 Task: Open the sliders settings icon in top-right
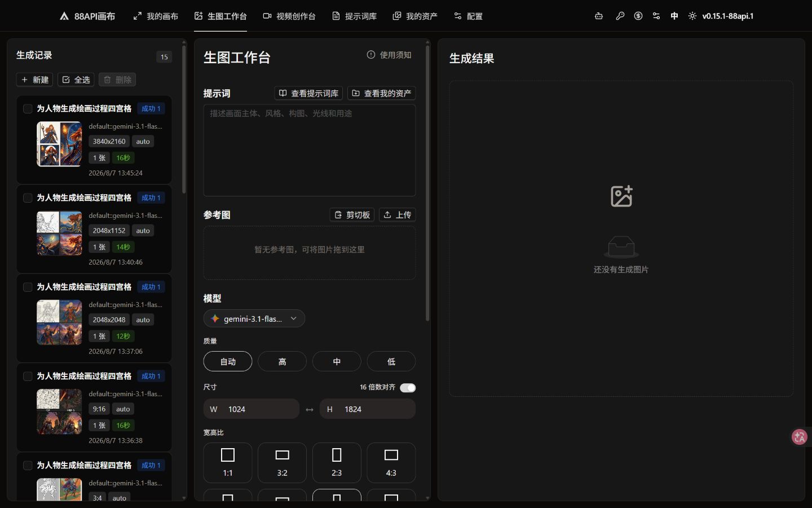(x=656, y=16)
